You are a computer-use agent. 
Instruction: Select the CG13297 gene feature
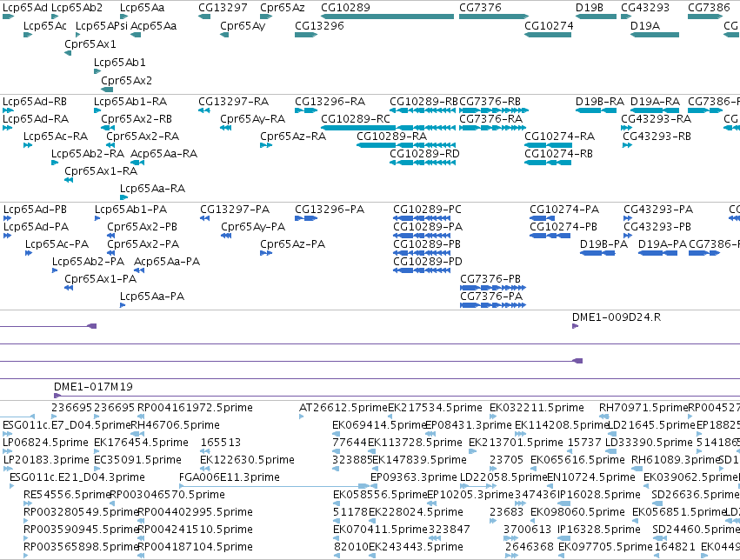click(203, 17)
